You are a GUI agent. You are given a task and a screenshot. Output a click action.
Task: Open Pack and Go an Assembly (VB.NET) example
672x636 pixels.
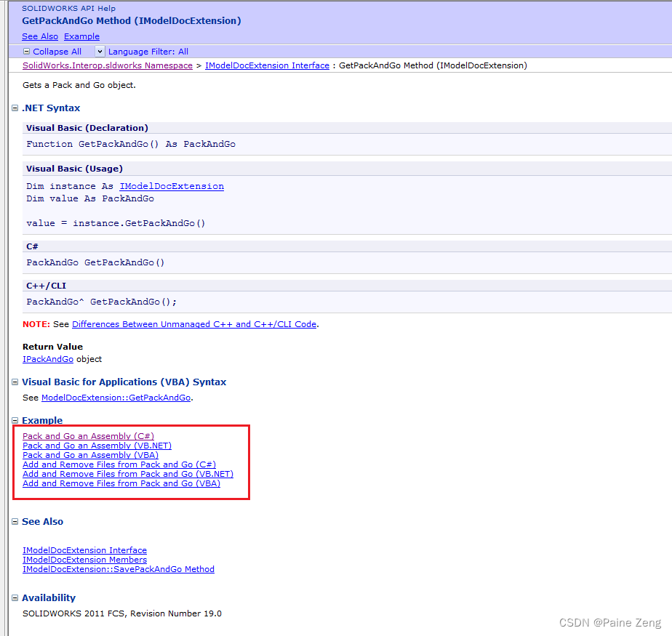97,446
